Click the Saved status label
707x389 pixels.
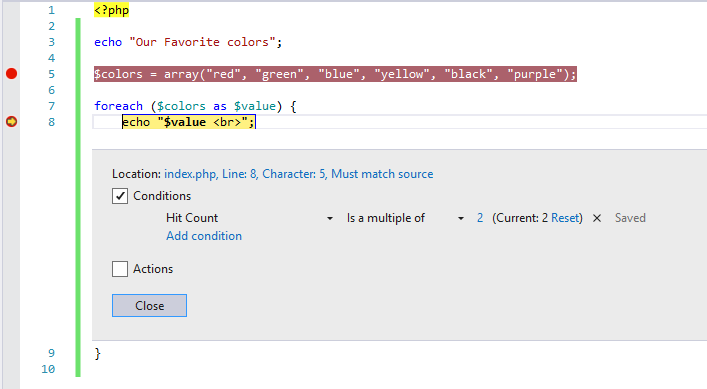coord(630,218)
